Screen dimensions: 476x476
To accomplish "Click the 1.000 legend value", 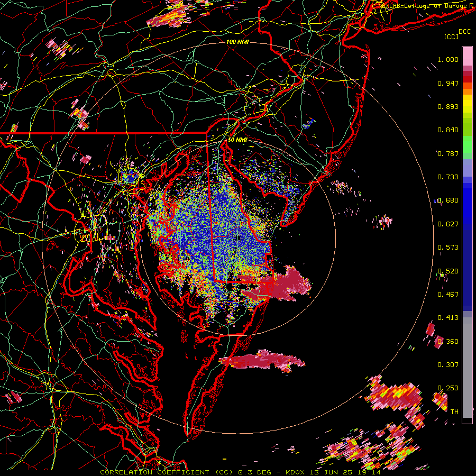I will pos(448,59).
